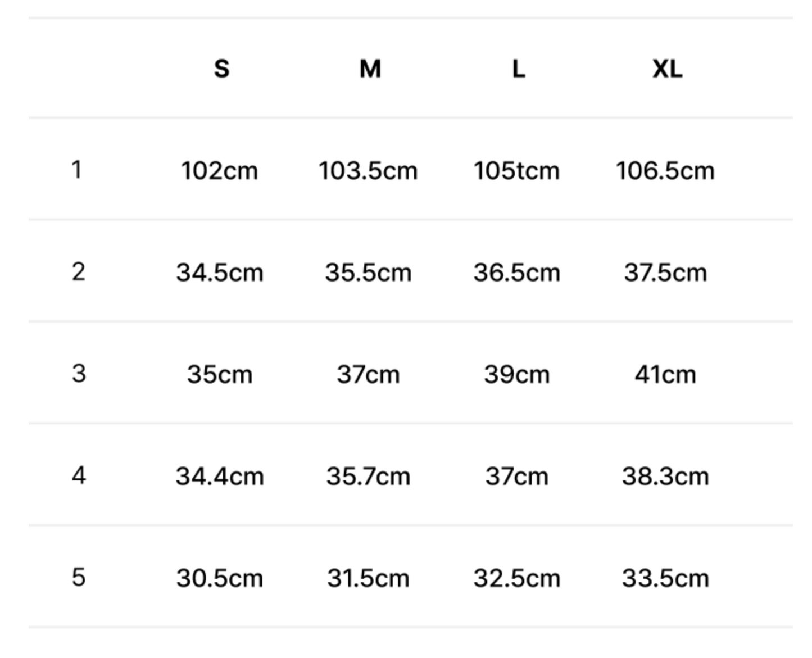Viewport: 812px width, 658px height.
Task: Select the L size column header
Action: [x=519, y=69]
